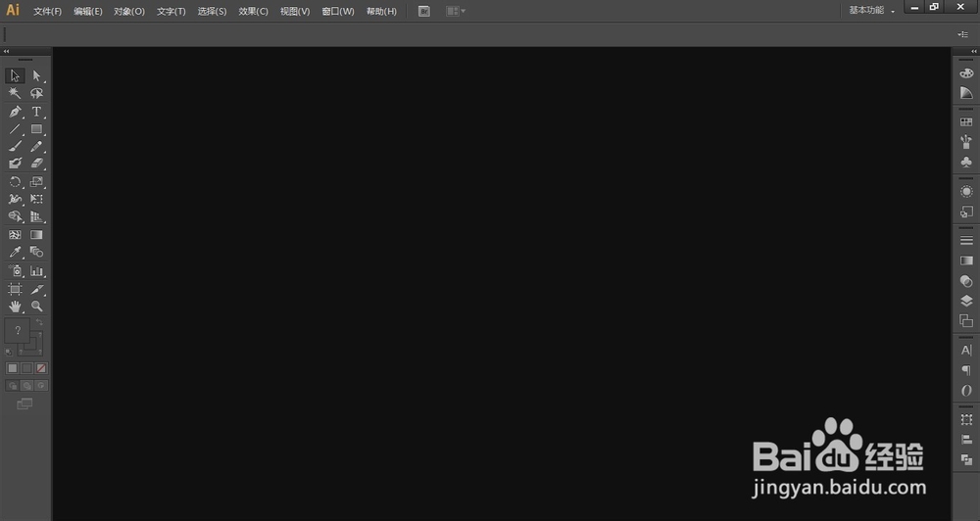Open the Brushes panel
The image size is (980, 521).
click(x=966, y=142)
